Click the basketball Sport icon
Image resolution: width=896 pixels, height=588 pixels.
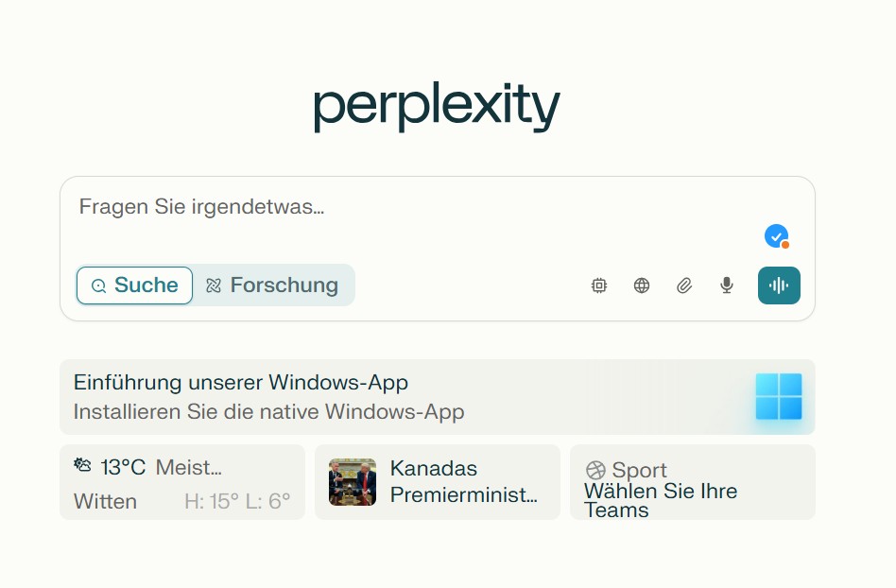(x=595, y=470)
